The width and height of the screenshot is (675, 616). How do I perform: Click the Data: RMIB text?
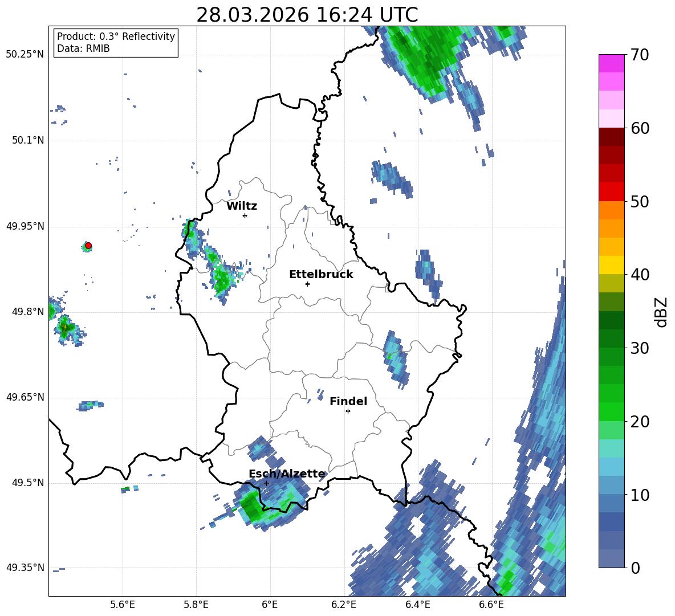click(83, 48)
